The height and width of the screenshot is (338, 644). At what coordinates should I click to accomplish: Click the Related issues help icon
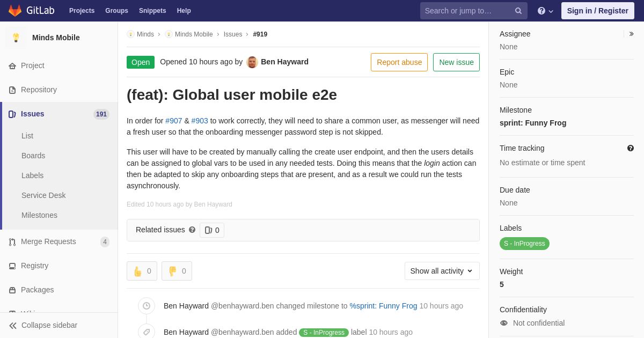pos(192,230)
